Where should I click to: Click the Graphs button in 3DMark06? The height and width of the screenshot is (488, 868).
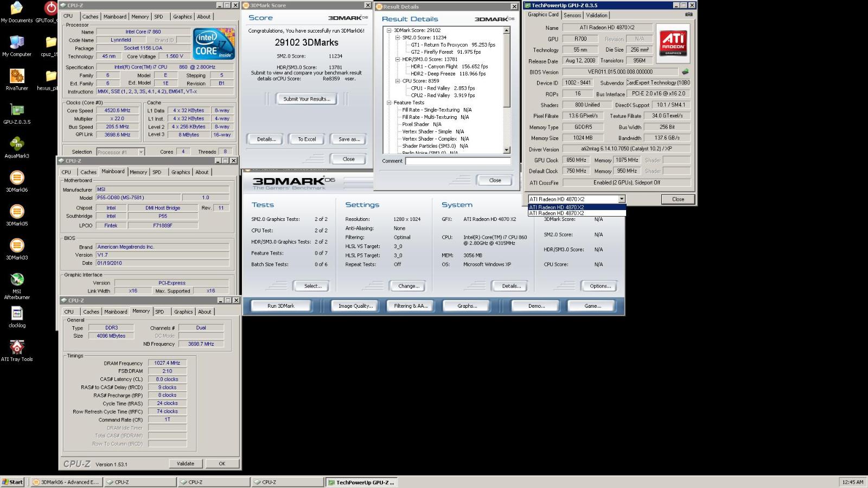point(467,306)
